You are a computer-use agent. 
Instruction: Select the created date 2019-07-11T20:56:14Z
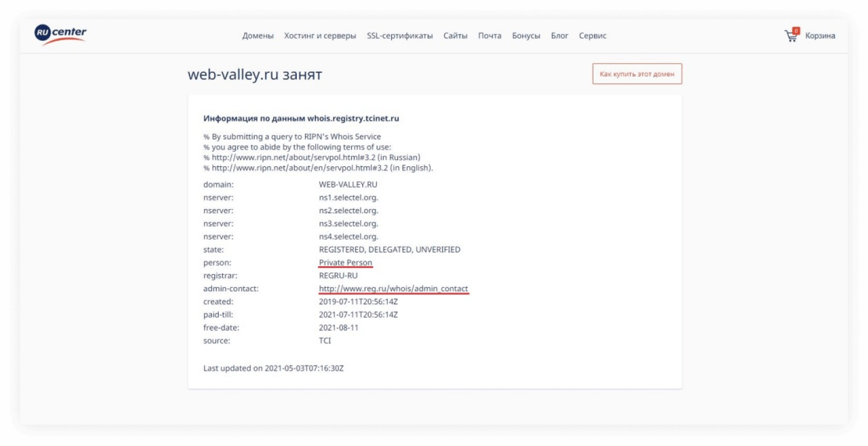pyautogui.click(x=358, y=302)
